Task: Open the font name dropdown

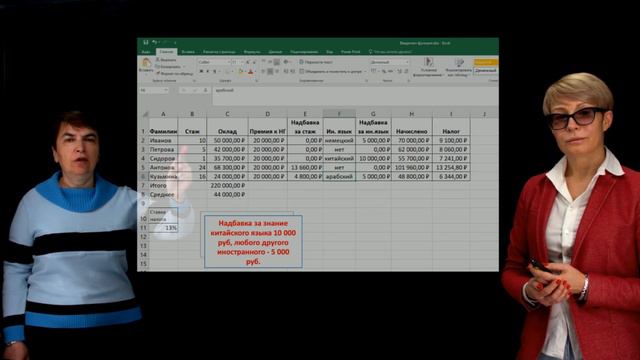Action: 229,62
